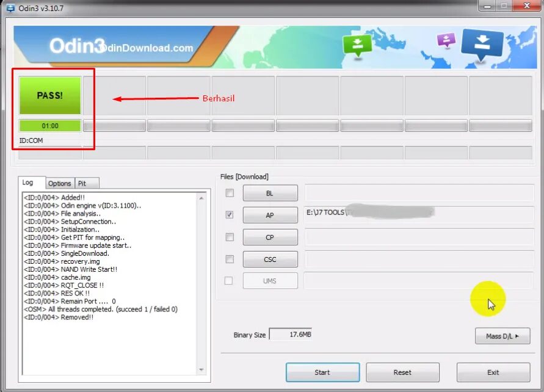
Task: Click the log scrollbar down arrow
Action: tap(201, 370)
